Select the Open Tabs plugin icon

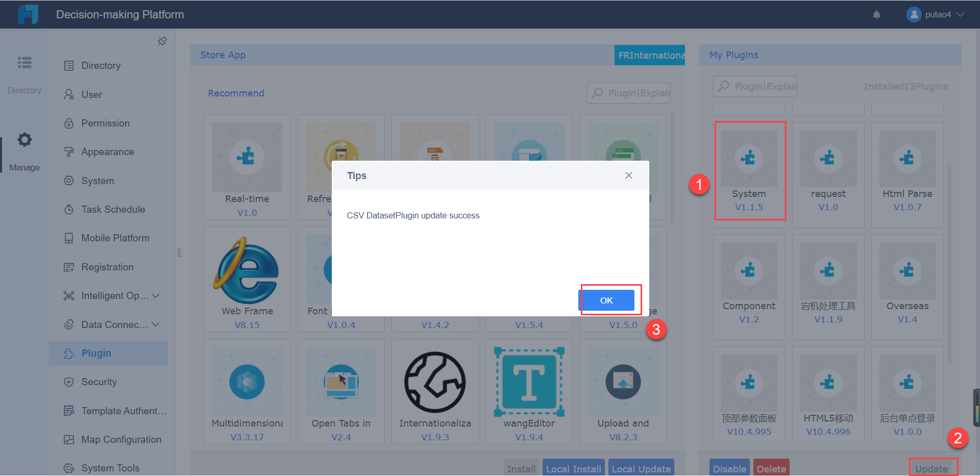coord(341,382)
